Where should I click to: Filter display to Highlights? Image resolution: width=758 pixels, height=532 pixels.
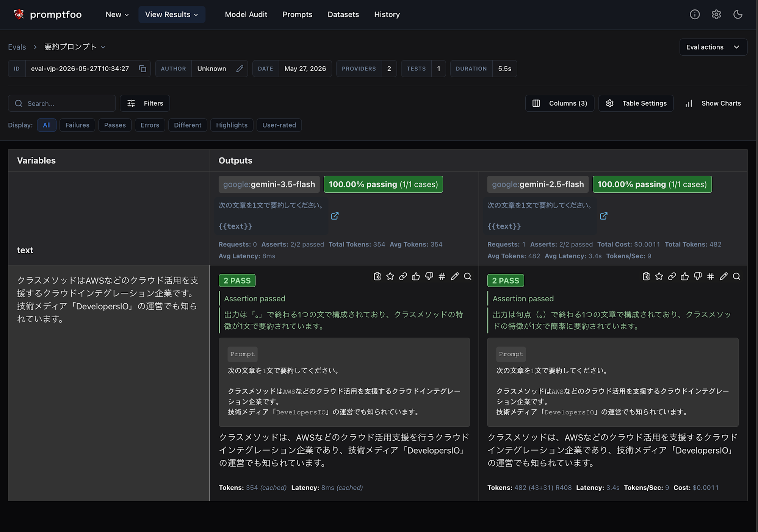(232, 125)
